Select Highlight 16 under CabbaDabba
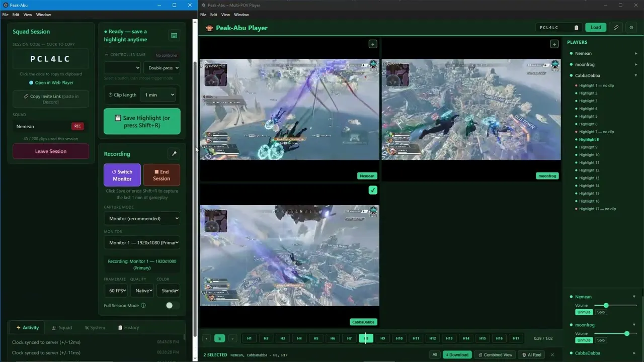Viewport: 644px width, 362px height. pyautogui.click(x=589, y=201)
